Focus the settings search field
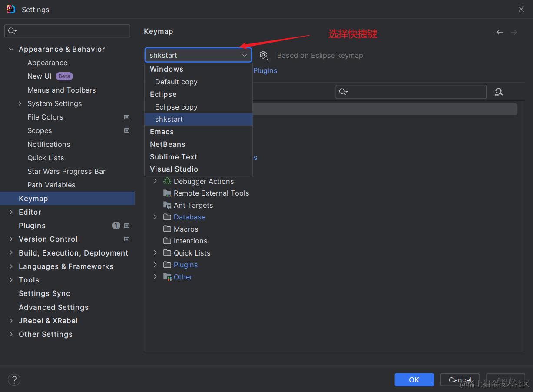This screenshot has height=392, width=533. coord(67,31)
